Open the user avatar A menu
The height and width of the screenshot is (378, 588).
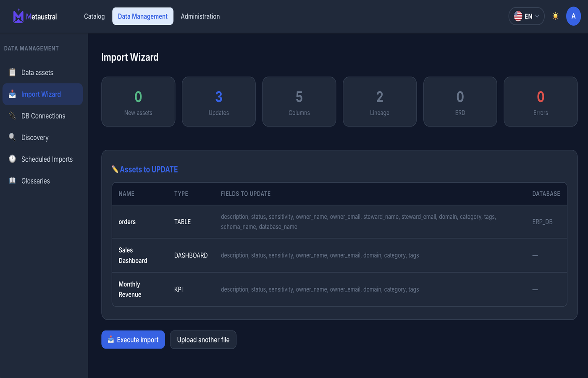point(573,16)
